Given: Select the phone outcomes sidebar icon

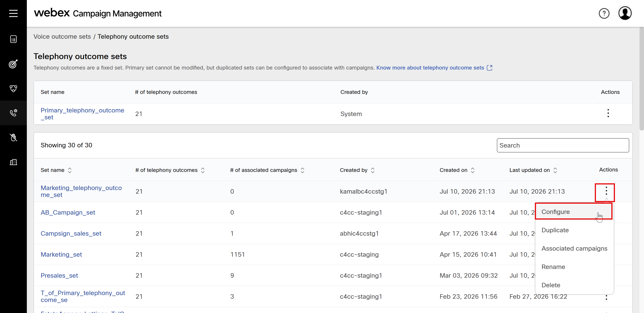Looking at the screenshot, I should click(x=13, y=113).
